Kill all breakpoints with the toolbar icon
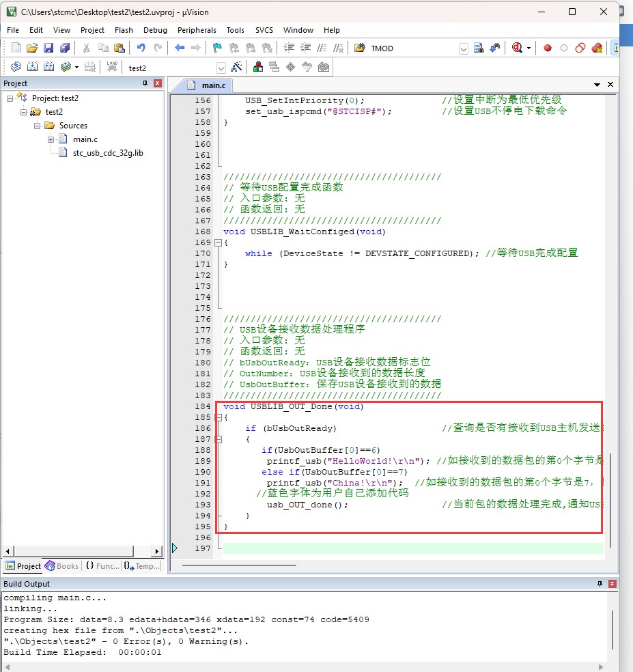Viewport: 633px width, 672px height. 597,48
